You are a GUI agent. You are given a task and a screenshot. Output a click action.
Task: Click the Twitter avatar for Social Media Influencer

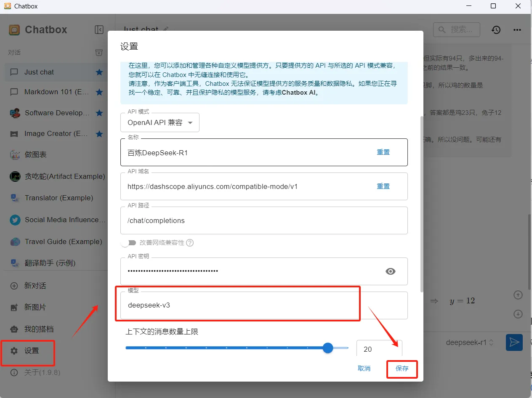pyautogui.click(x=15, y=220)
